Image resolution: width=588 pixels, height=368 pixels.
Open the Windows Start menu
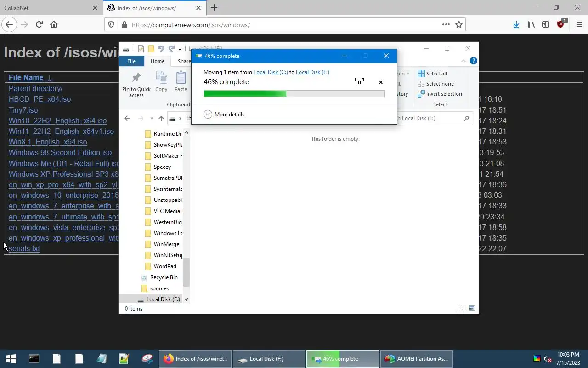click(11, 359)
